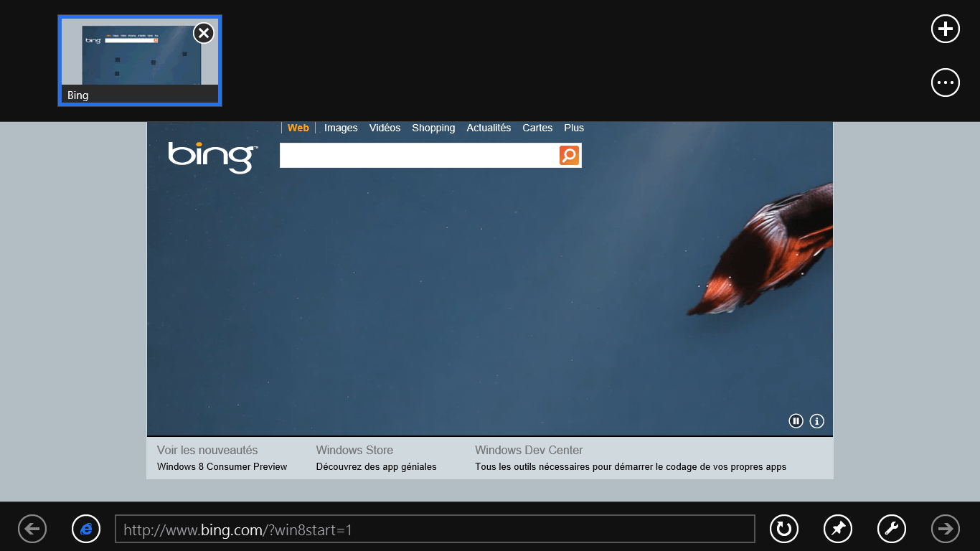Refresh the page with reload button

tap(784, 529)
